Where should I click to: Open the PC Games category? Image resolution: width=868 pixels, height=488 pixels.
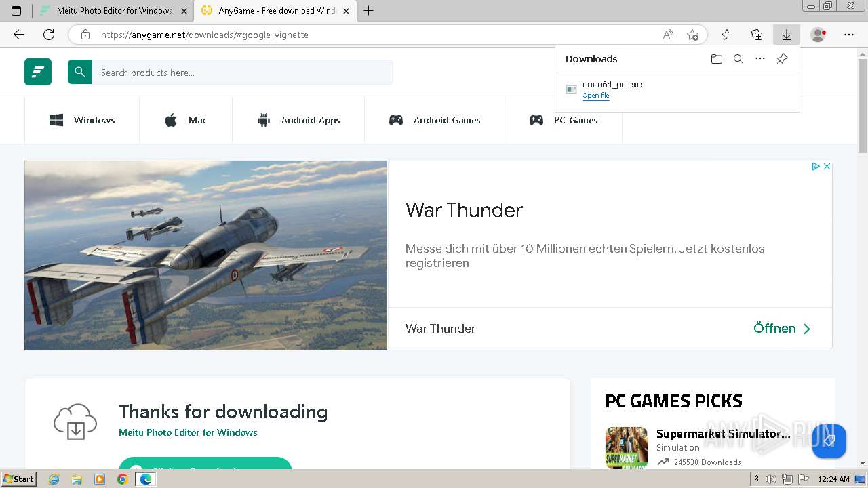[564, 120]
